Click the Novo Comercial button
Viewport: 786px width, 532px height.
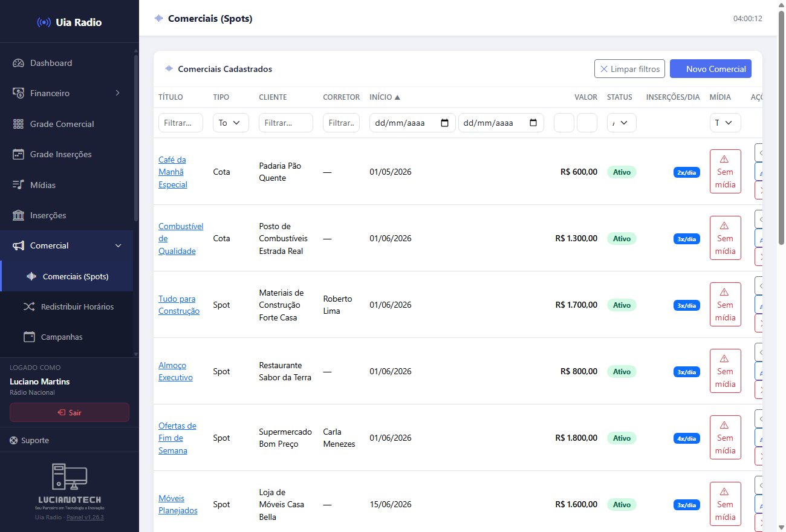pyautogui.click(x=710, y=69)
